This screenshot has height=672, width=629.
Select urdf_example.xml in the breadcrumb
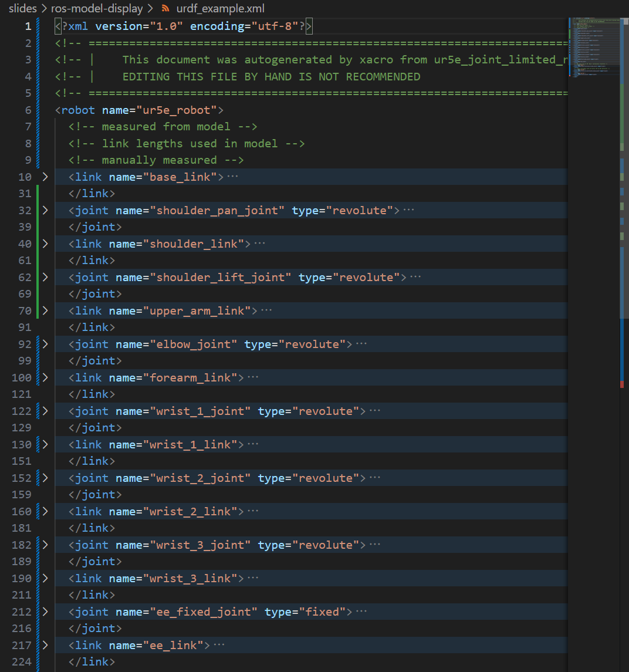pos(220,8)
